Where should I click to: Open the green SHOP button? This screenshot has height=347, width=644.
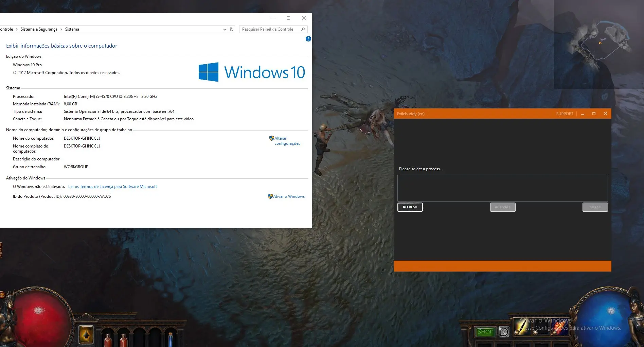(485, 332)
